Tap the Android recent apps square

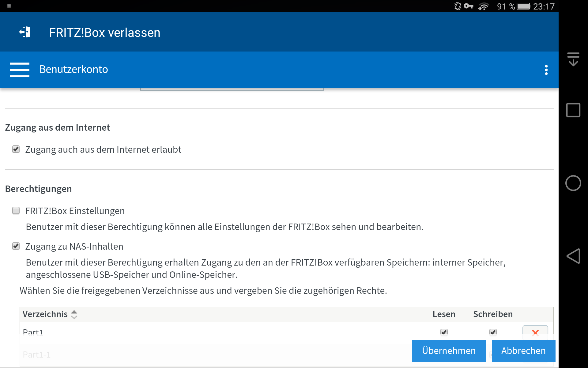click(x=573, y=110)
